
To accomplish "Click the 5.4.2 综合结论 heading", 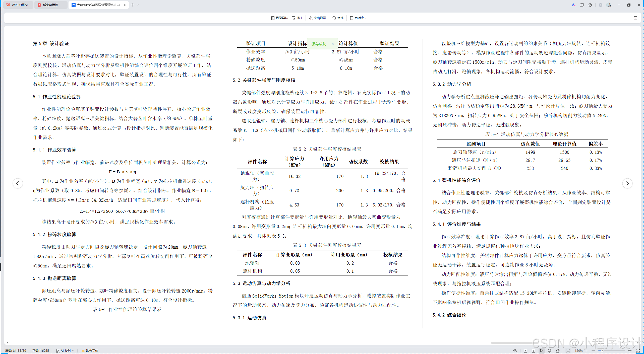I will (x=449, y=315).
